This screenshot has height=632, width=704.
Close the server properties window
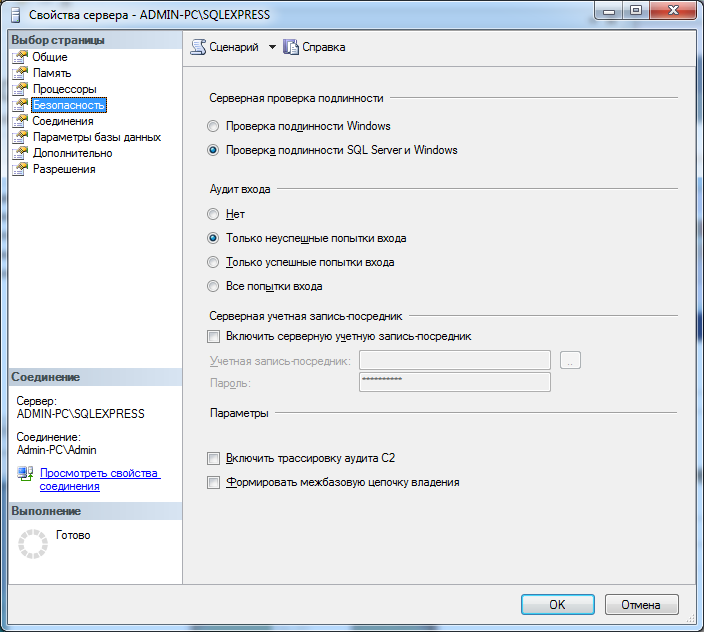click(673, 10)
